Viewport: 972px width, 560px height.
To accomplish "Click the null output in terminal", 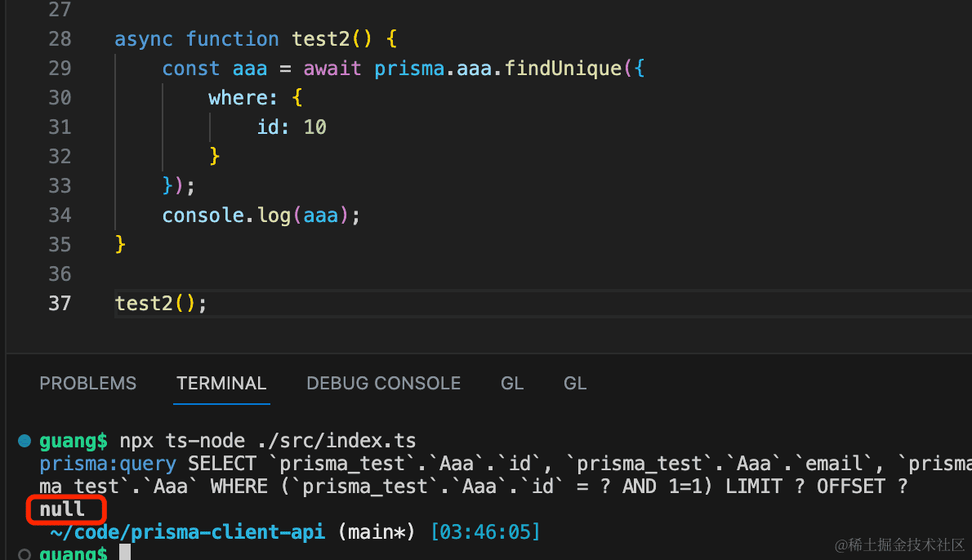I will pyautogui.click(x=63, y=509).
